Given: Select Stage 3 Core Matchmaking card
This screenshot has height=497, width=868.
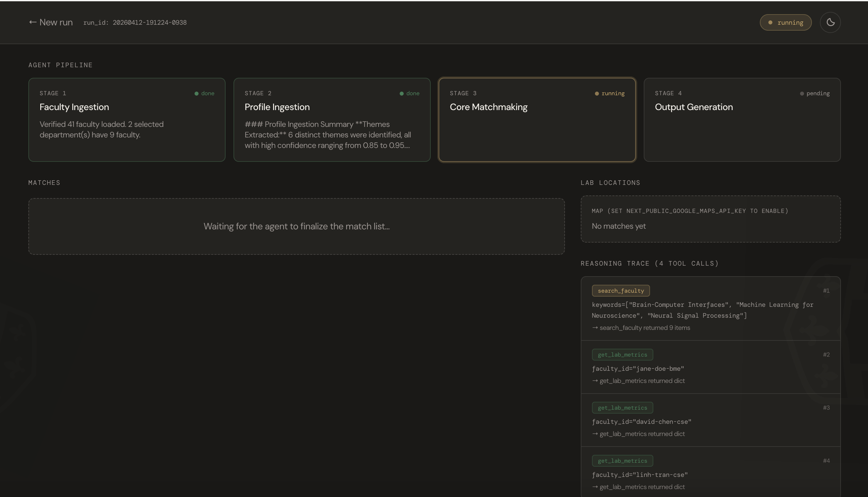Looking at the screenshot, I should [x=537, y=119].
